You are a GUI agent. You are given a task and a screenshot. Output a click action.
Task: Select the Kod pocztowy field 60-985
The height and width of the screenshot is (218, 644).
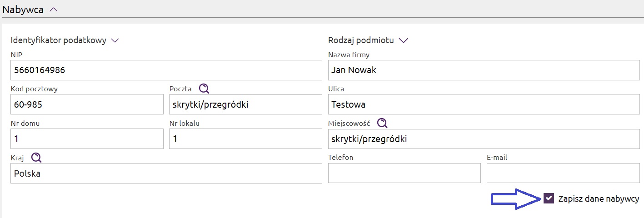[87, 104]
